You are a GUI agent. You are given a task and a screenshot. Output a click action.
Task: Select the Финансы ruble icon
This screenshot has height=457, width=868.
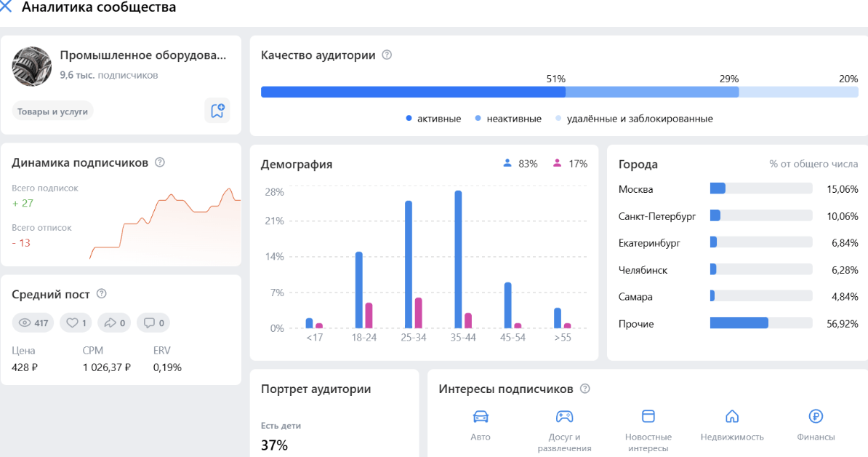coord(816,416)
